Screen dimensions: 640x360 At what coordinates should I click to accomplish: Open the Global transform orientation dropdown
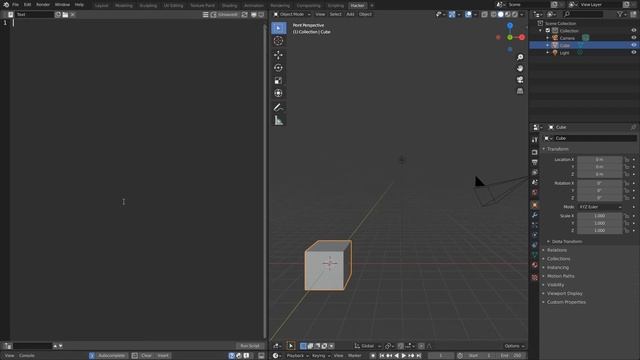(x=367, y=346)
